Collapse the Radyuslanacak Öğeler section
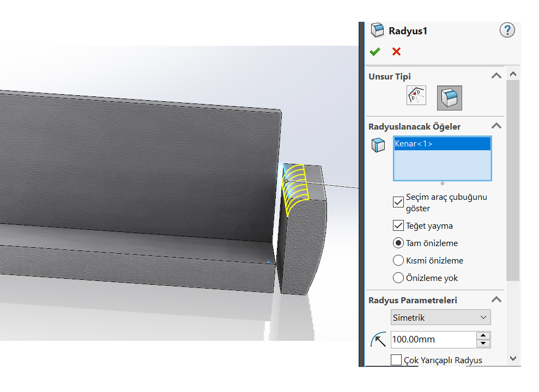Screen dimensions: 539x392 (x=496, y=126)
